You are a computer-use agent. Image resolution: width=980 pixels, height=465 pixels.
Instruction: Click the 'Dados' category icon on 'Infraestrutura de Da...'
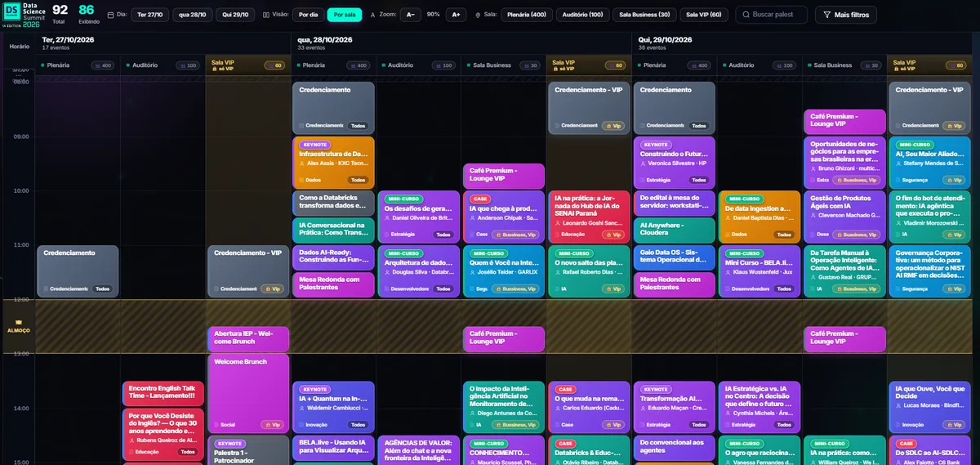[301, 180]
